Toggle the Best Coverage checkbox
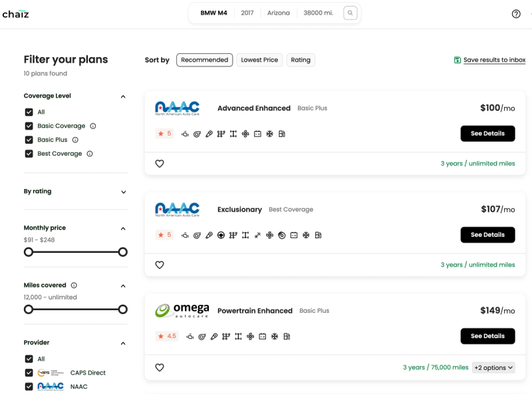Screen dimensions: 532x394 pos(29,154)
